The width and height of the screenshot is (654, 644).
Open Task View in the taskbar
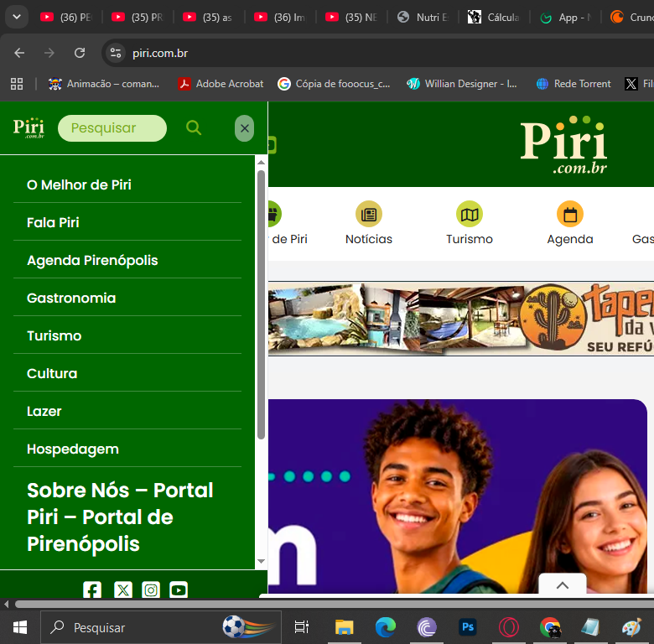(302, 627)
